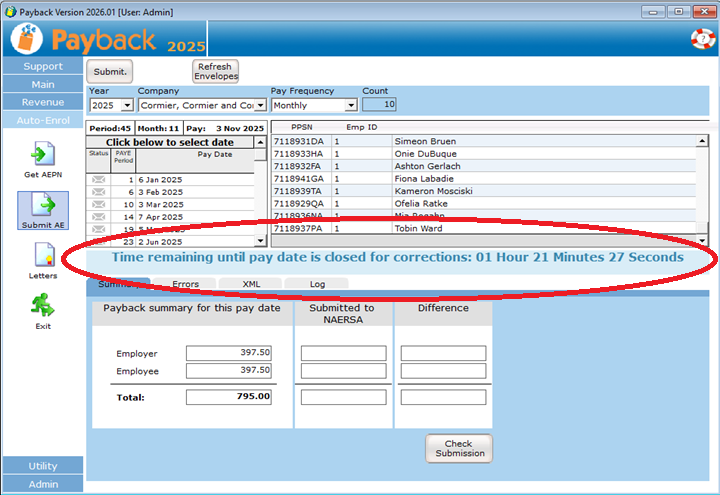Switch to the XML tab

click(x=252, y=285)
